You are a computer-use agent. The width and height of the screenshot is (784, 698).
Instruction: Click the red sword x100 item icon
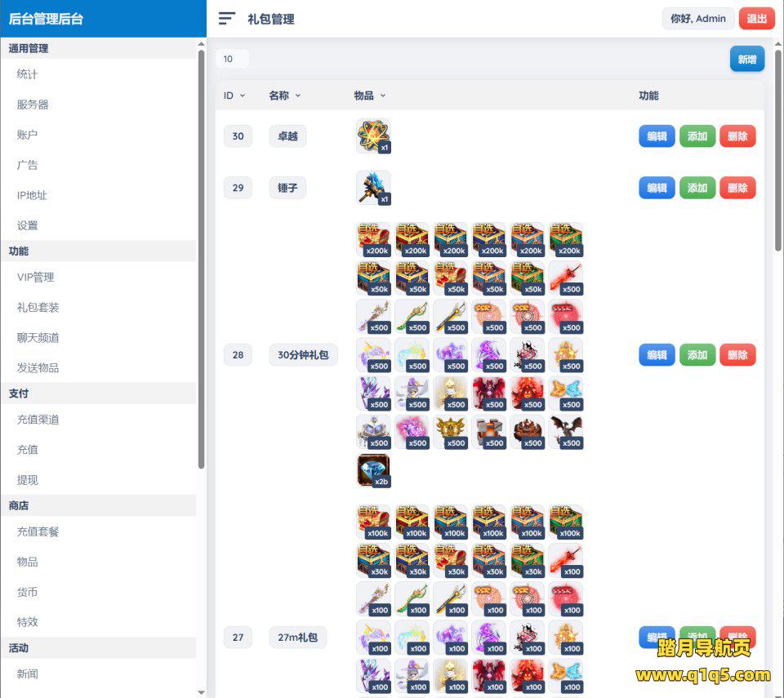[566, 561]
